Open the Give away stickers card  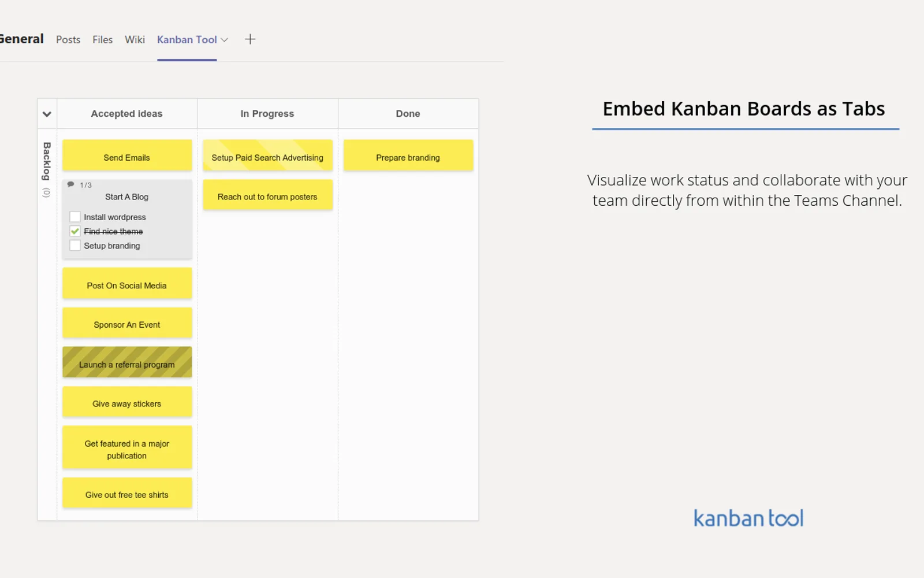coord(127,401)
